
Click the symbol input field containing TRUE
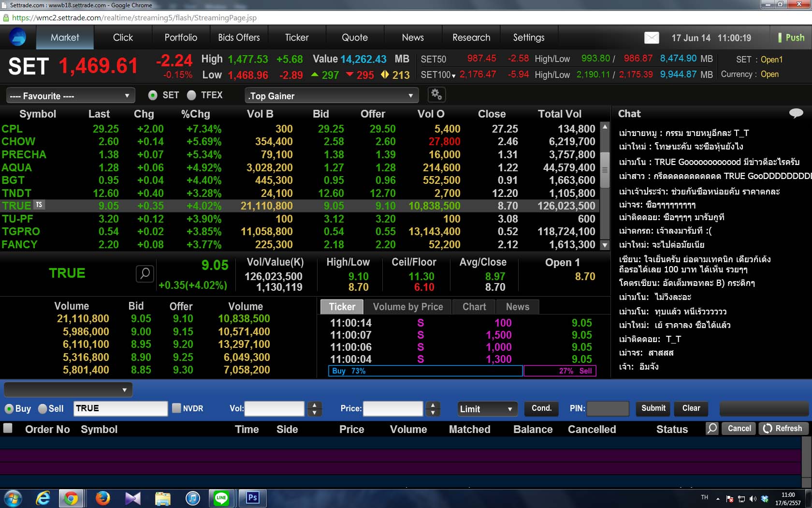coord(120,408)
